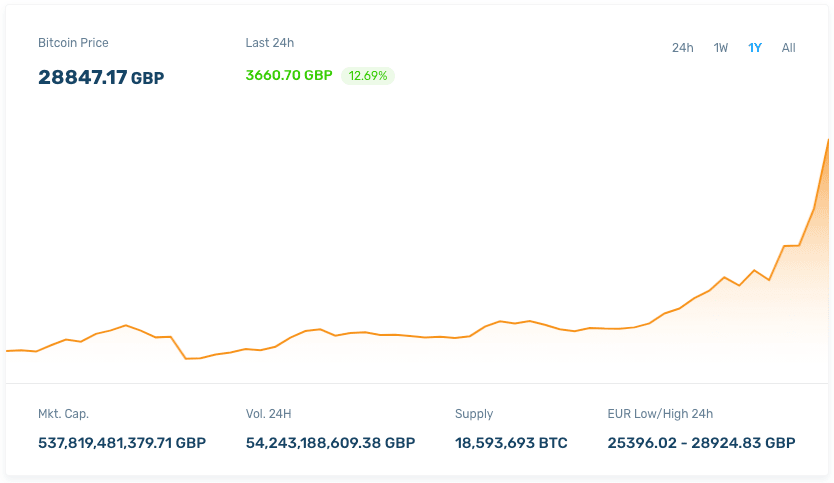Click the EUR Low/High 24h label

pos(660,414)
